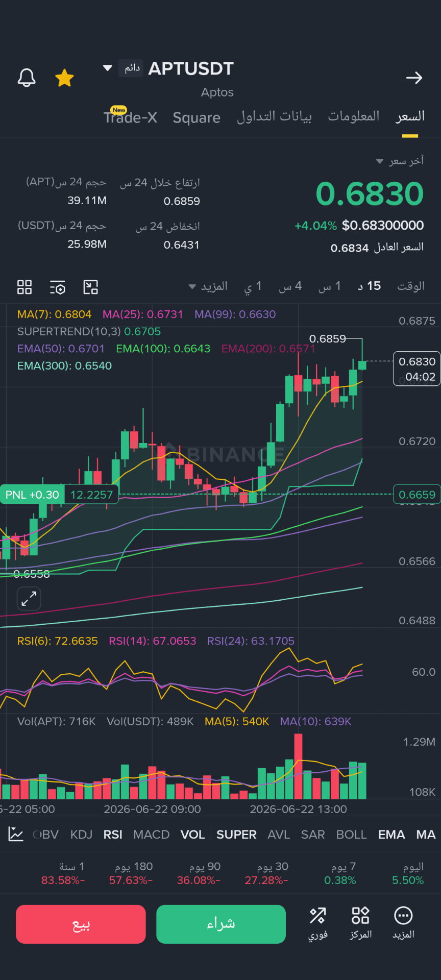The height and width of the screenshot is (980, 441).
Task: Tap the RSI(6): 72.6635 label
Action: [57, 641]
